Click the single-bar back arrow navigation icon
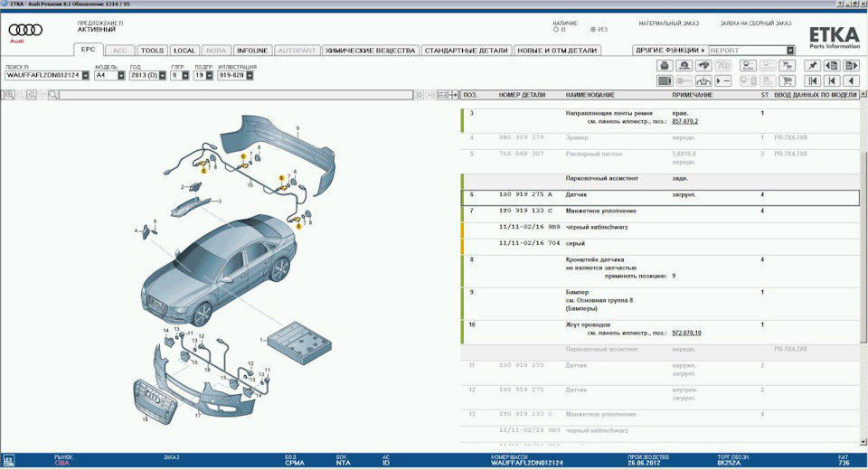The image size is (868, 470). (x=832, y=80)
